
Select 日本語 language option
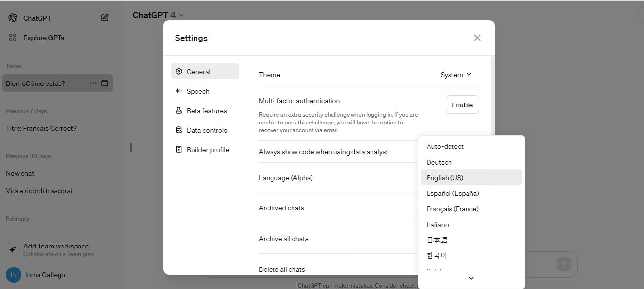(471, 240)
